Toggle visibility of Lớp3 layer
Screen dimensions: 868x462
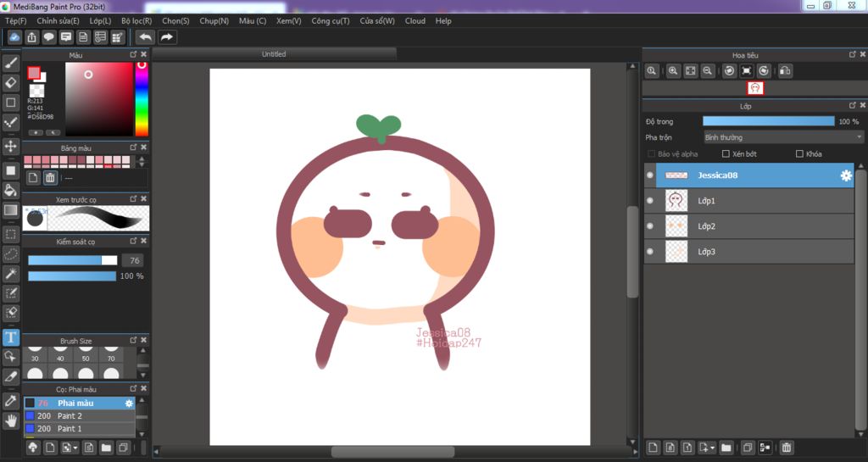point(650,251)
